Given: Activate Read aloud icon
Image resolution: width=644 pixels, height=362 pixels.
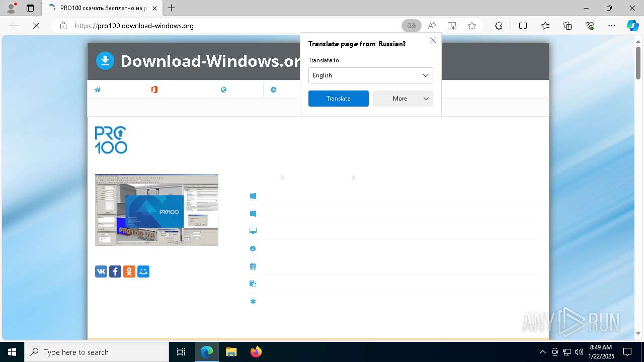Looking at the screenshot, I should click(432, 26).
